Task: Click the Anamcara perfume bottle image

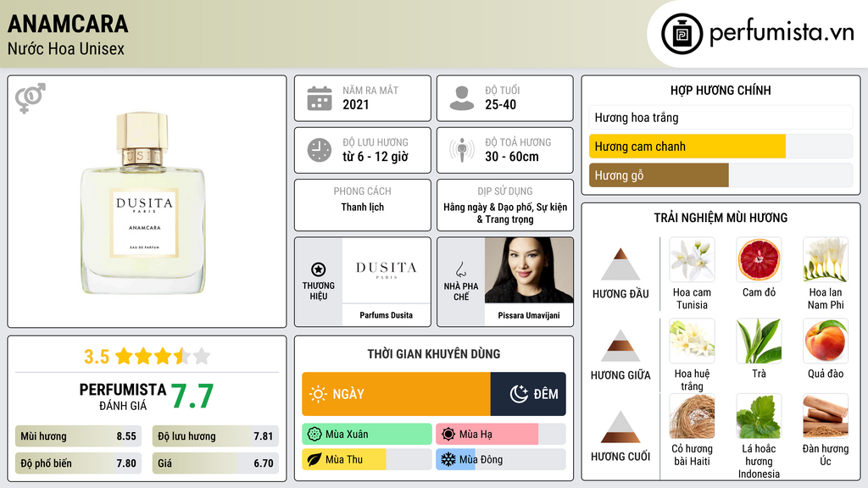Action: 144,202
